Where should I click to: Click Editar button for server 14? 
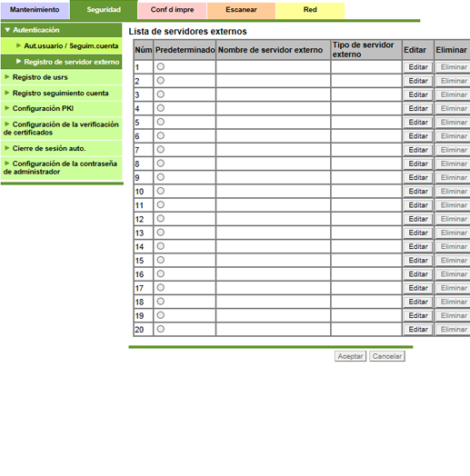418,246
